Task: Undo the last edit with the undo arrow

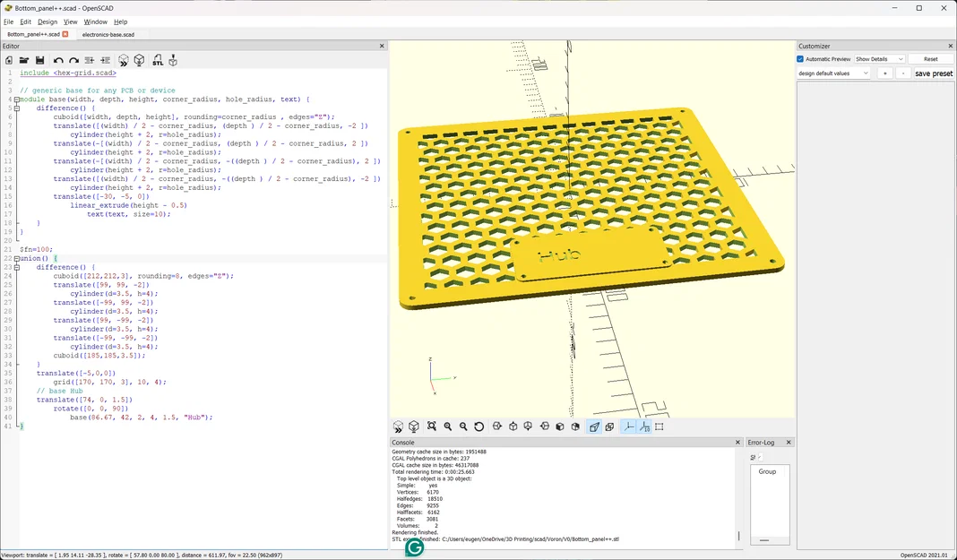Action: (58, 60)
